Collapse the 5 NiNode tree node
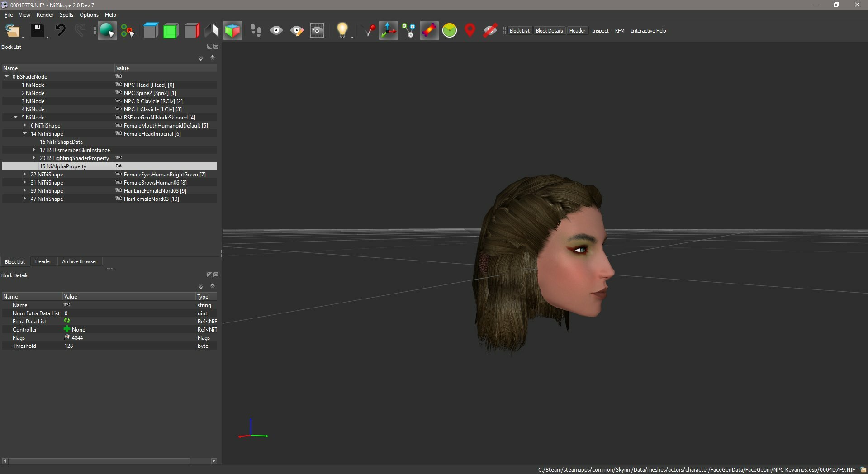This screenshot has width=868, height=474. click(x=16, y=117)
